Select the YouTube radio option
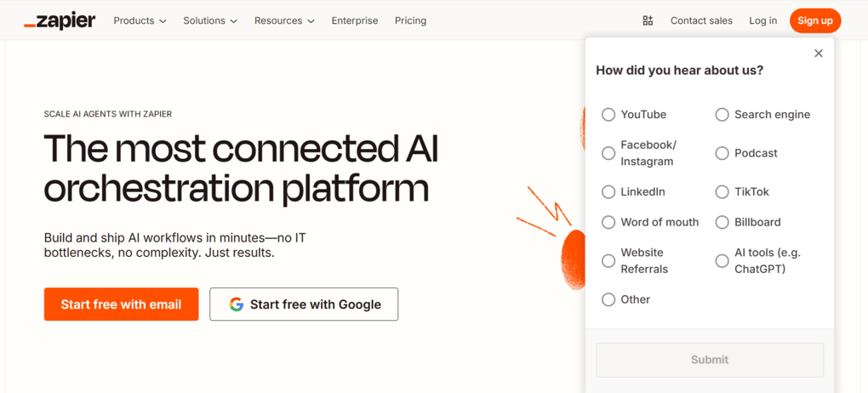868x393 pixels. click(608, 115)
